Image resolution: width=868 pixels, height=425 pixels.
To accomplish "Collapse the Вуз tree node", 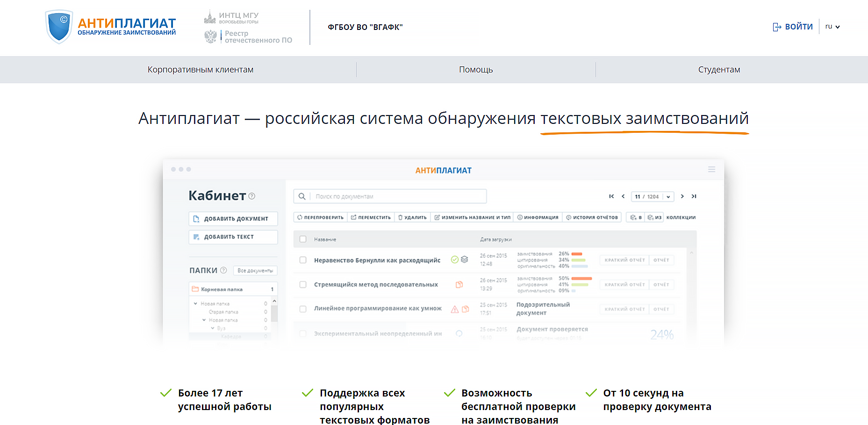I will 212,328.
